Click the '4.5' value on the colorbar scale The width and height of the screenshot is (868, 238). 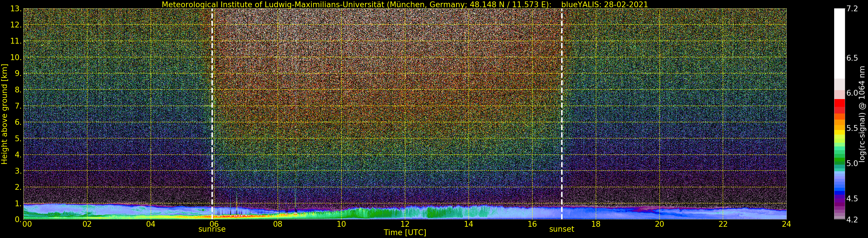pos(852,198)
